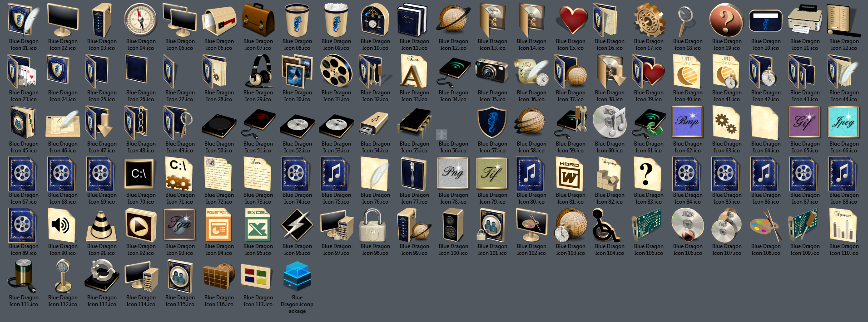Select the Tga image Icon 93.ico

(x=180, y=225)
